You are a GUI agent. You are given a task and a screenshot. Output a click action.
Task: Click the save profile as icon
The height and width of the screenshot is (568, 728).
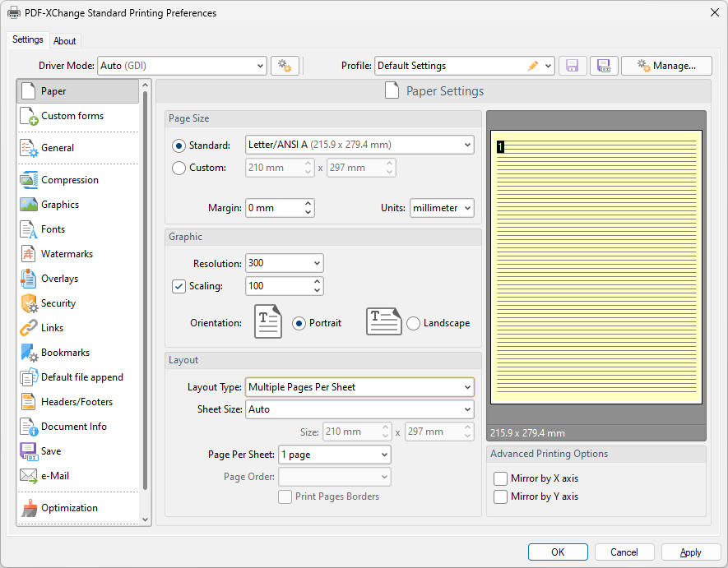click(x=604, y=66)
